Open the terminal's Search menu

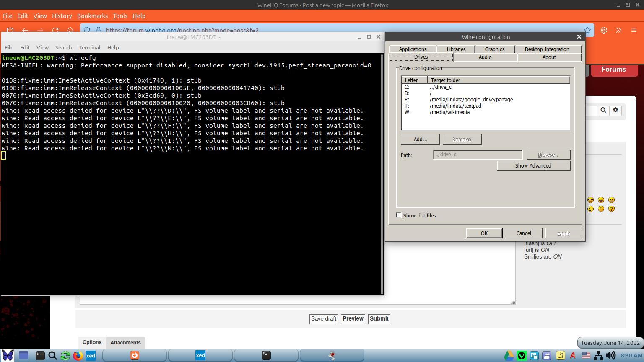pos(63,47)
